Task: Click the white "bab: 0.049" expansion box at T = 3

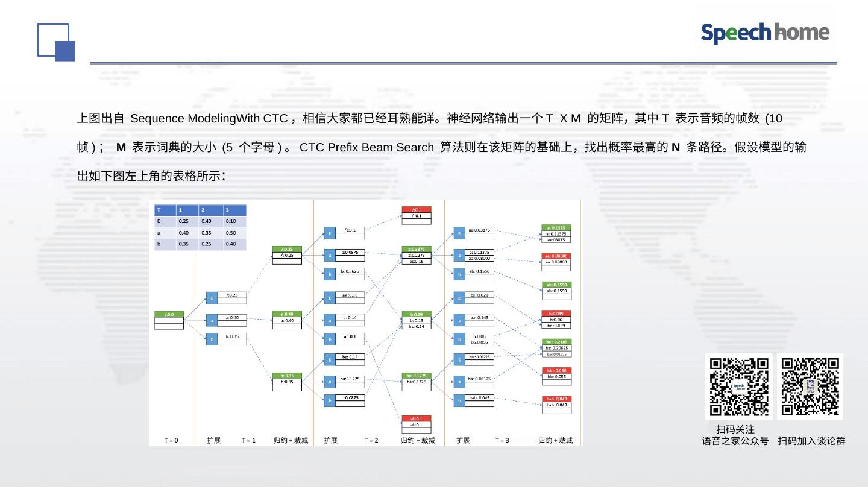Action: coord(480,397)
